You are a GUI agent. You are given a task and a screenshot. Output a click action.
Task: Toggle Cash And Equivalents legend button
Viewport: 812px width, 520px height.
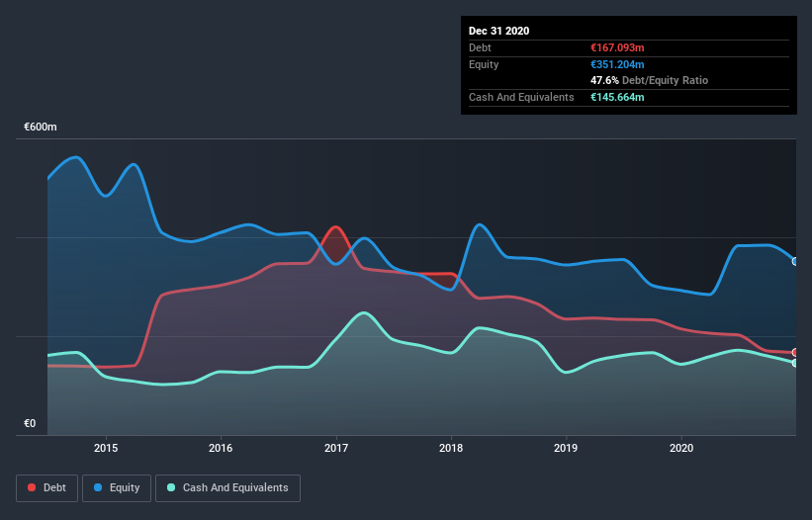227,488
